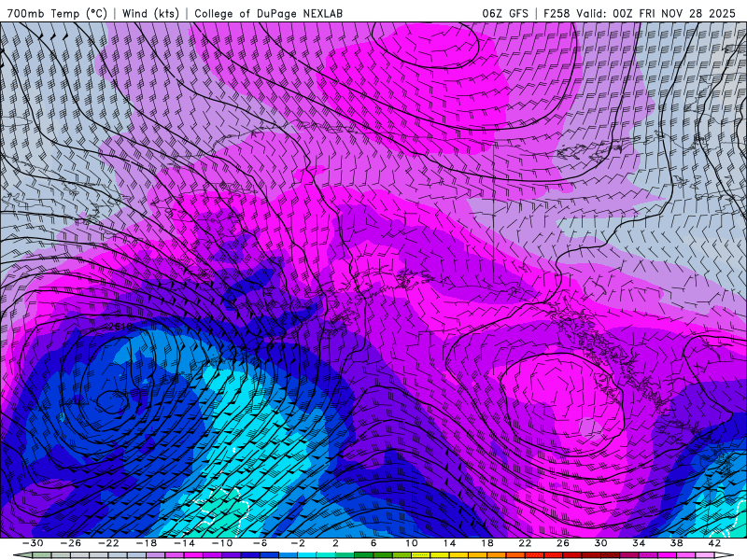Click the "700mb Temp (°C)" title text
The image size is (747, 560).
57,13
